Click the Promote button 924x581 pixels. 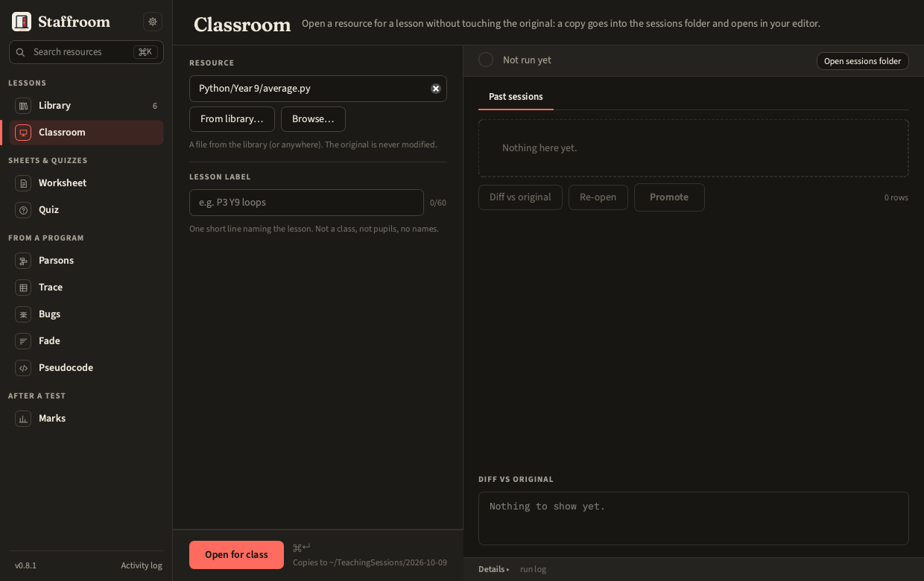(x=669, y=197)
